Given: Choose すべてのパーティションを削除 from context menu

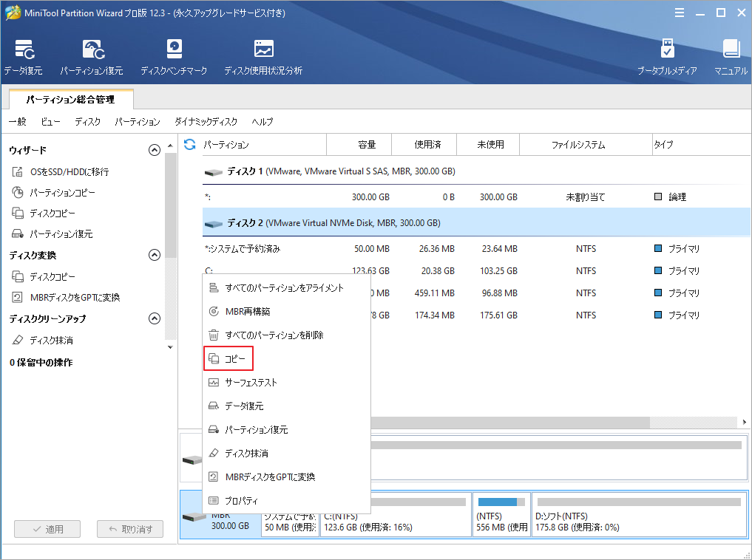Looking at the screenshot, I should 286,335.
